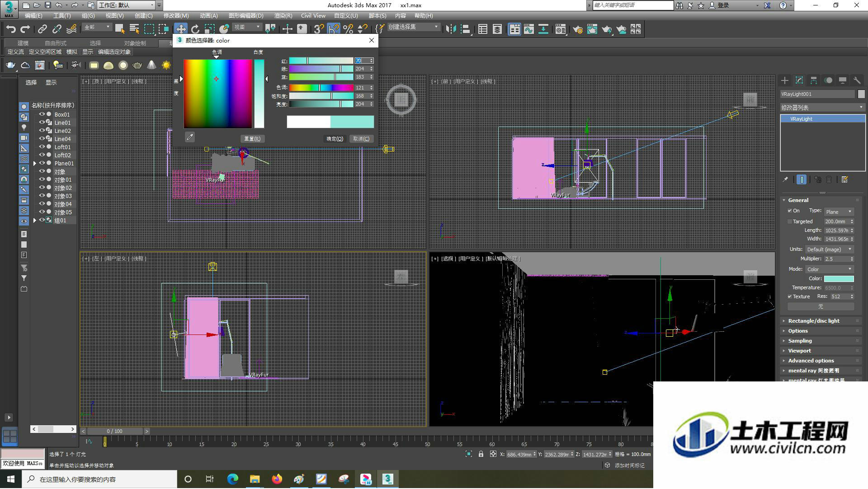Image resolution: width=868 pixels, height=489 pixels.
Task: Open the Civil View menu
Action: pos(313,16)
